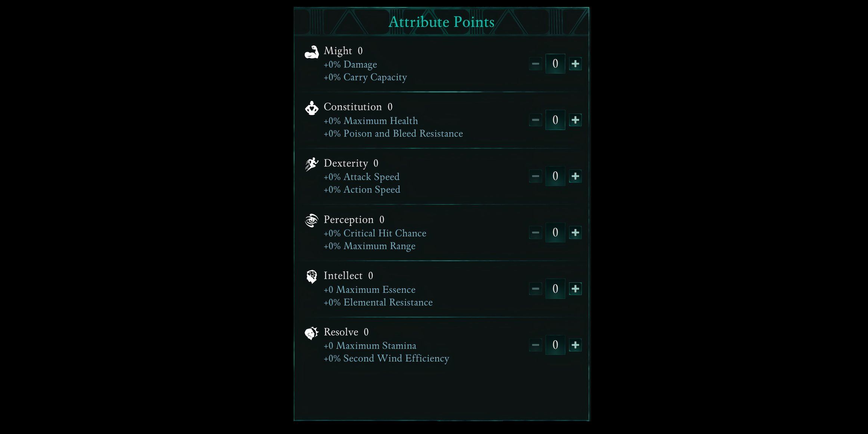
Task: Select the Might points value field
Action: point(555,64)
